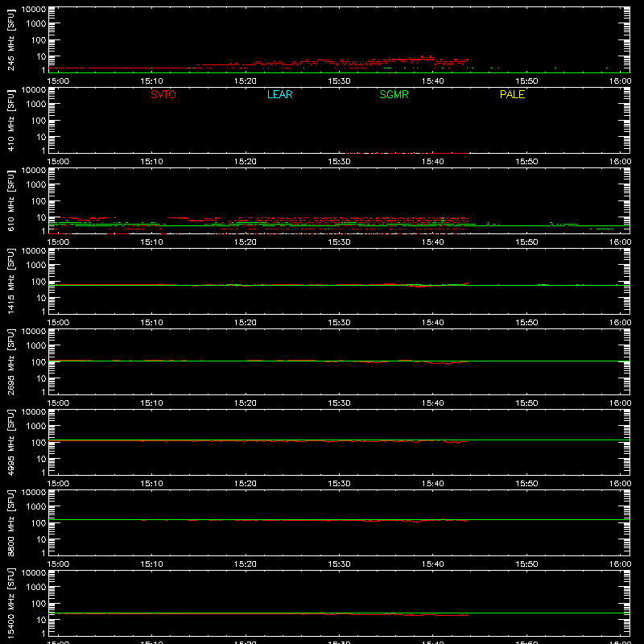Click 15:50 tick label under 410 MHz panel

[526, 162]
